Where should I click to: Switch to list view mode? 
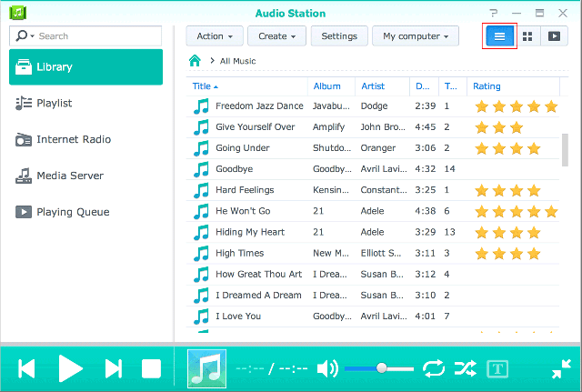coord(499,36)
